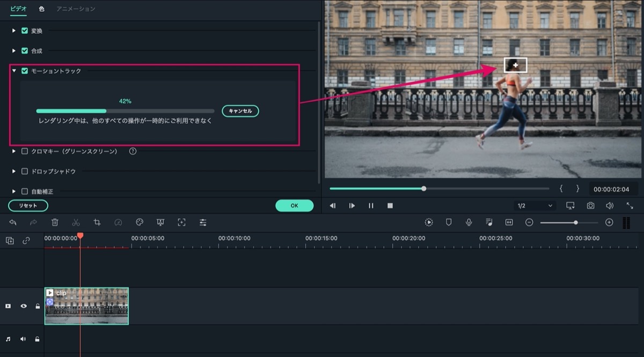The width and height of the screenshot is (644, 357).
Task: Open the audio mixer icon
Action: pos(489,222)
